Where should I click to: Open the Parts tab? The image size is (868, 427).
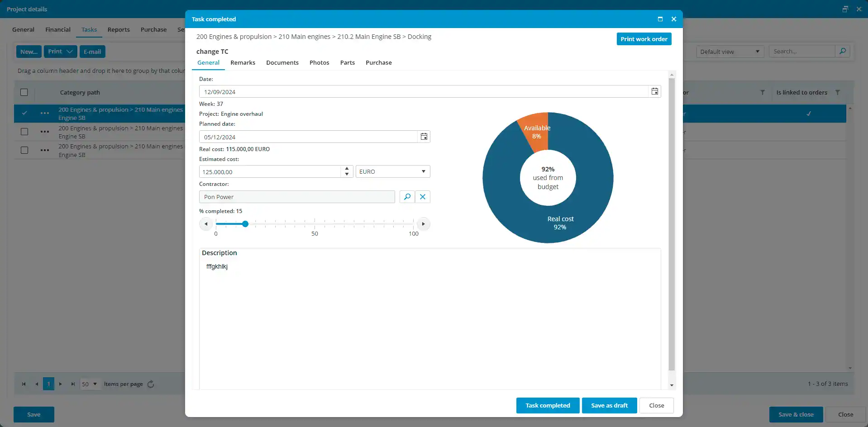pos(347,62)
